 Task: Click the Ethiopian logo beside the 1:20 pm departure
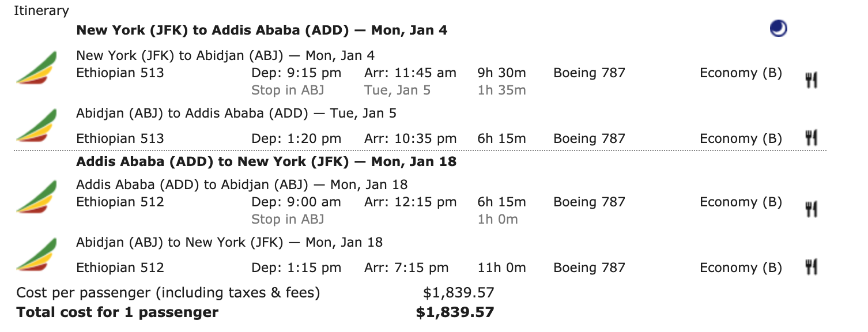36,125
